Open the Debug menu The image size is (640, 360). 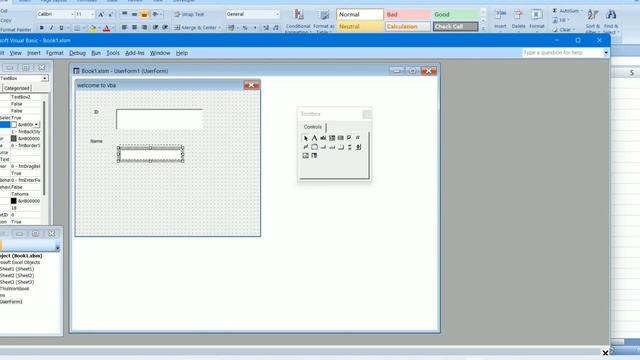pyautogui.click(x=77, y=53)
